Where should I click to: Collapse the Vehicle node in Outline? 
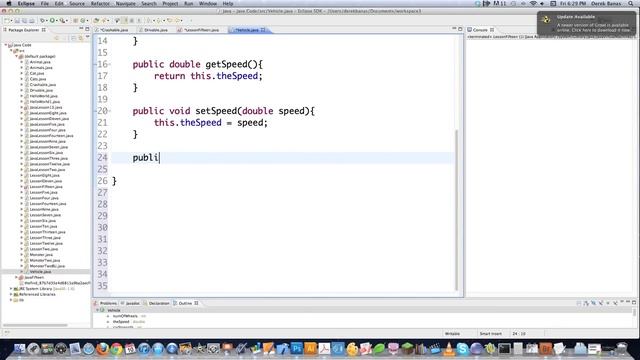98,310
